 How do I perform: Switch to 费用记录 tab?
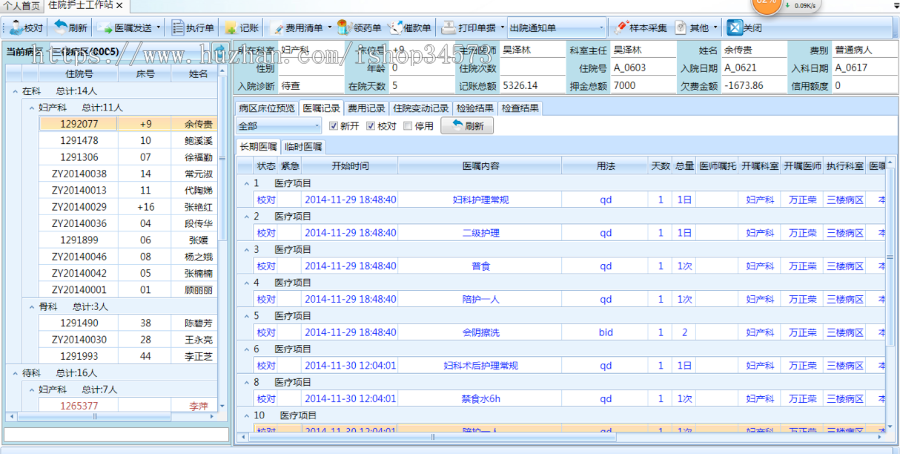coord(366,108)
